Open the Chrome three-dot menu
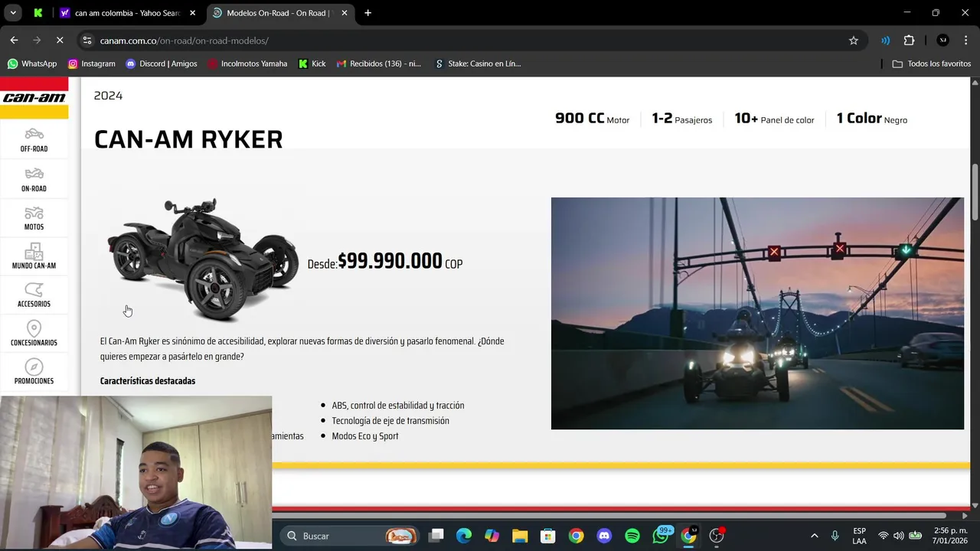 coord(965,41)
